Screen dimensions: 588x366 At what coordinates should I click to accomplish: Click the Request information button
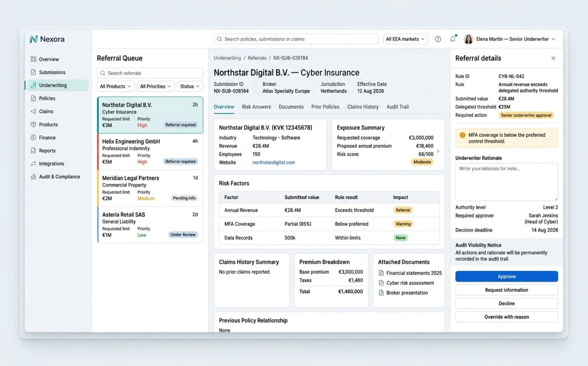point(506,290)
